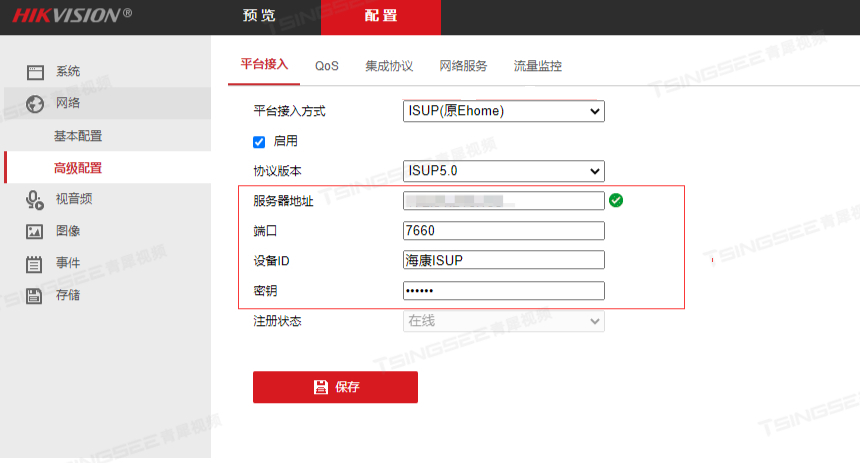
Task: Select the 流量监控 tab
Action: point(538,66)
